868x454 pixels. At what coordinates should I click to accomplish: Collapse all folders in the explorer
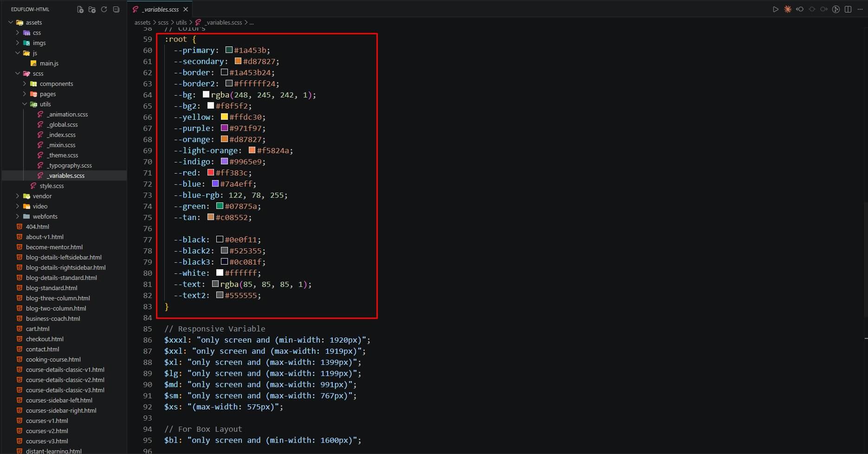[116, 9]
